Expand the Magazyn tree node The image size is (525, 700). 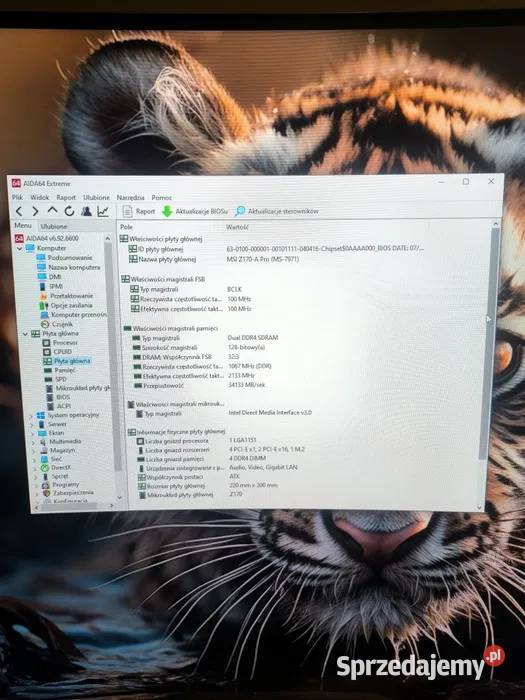click(x=33, y=451)
